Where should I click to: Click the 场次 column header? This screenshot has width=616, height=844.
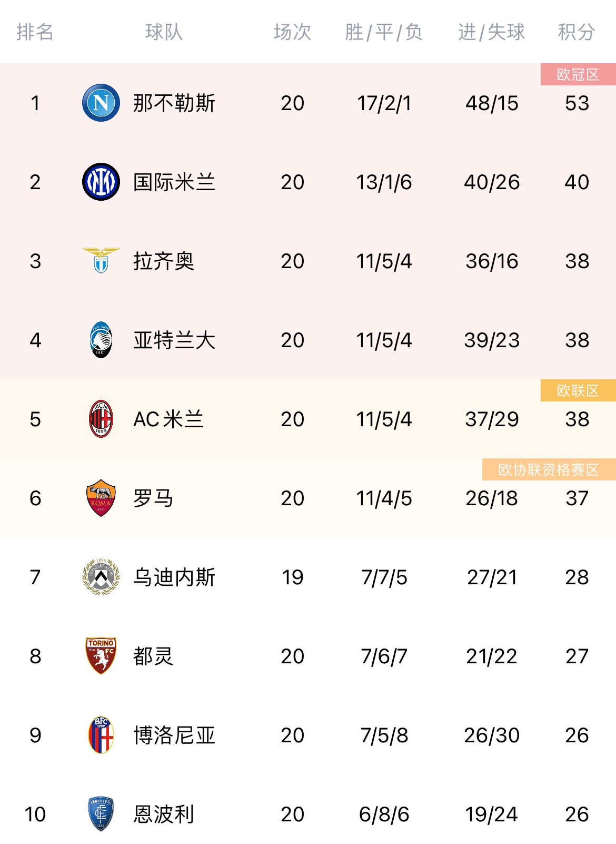(292, 32)
